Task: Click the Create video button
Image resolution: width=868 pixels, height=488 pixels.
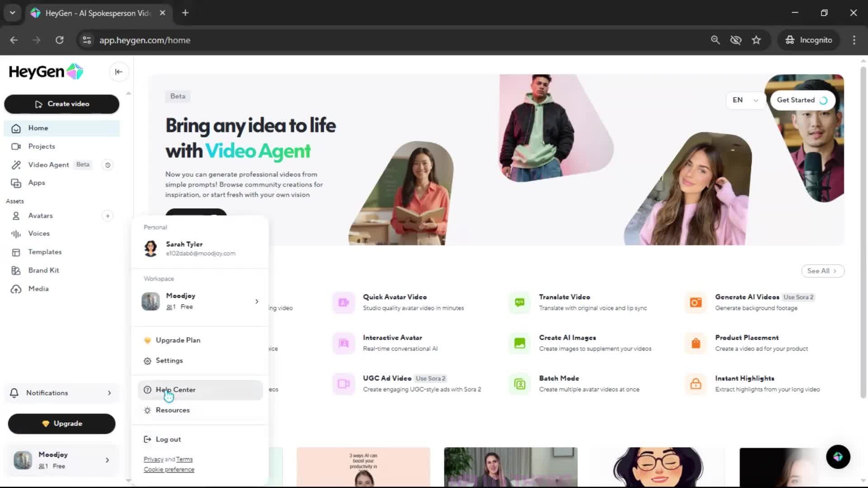Action: click(61, 104)
